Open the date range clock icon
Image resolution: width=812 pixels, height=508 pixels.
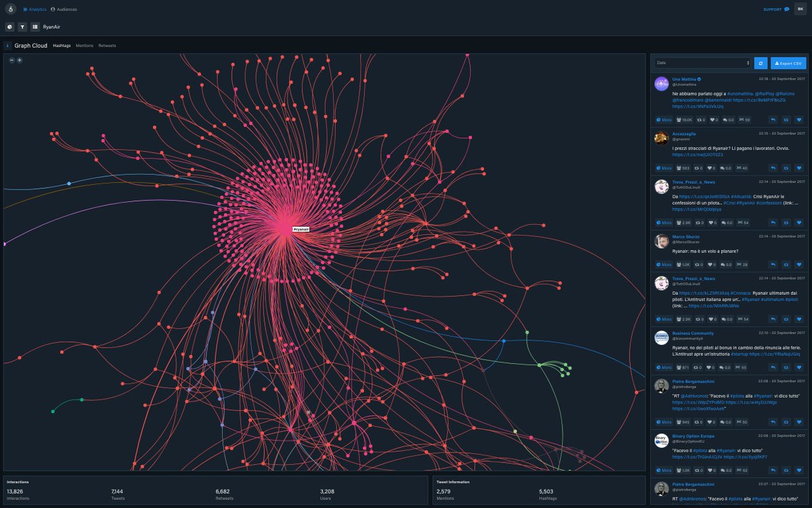pyautogui.click(x=9, y=27)
